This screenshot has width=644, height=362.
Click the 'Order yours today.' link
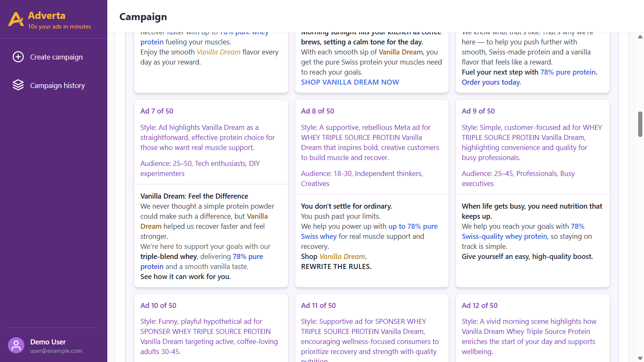click(x=491, y=82)
